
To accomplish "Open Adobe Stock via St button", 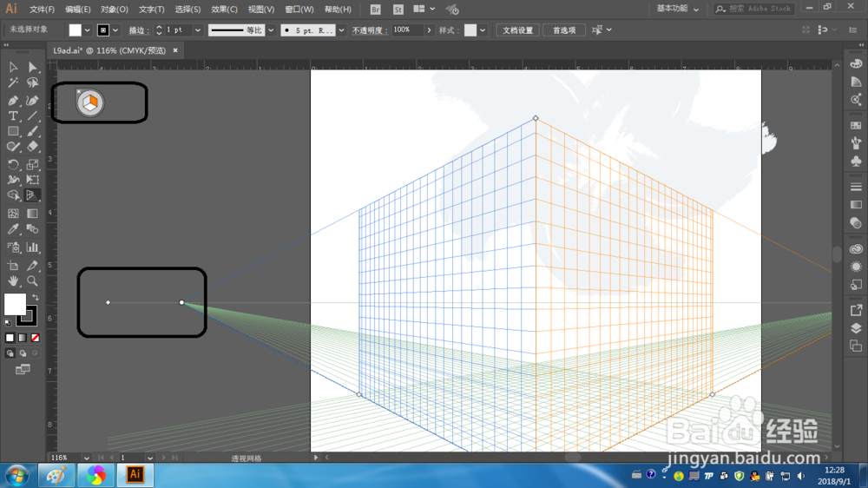I will click(x=398, y=10).
